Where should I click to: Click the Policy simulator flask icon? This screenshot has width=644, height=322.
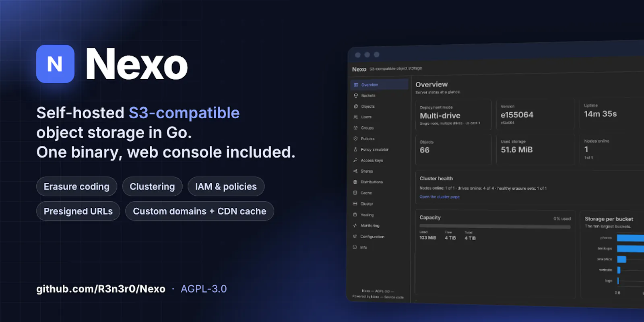click(x=355, y=149)
